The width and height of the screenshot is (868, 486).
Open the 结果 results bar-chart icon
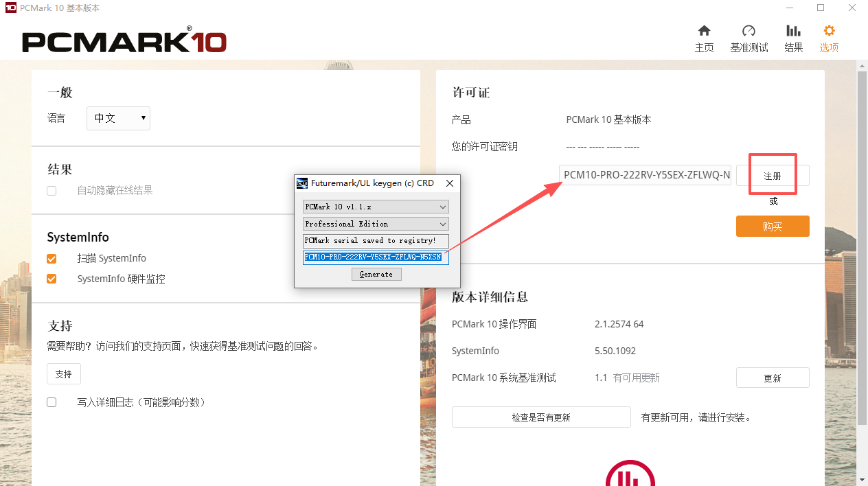click(793, 31)
